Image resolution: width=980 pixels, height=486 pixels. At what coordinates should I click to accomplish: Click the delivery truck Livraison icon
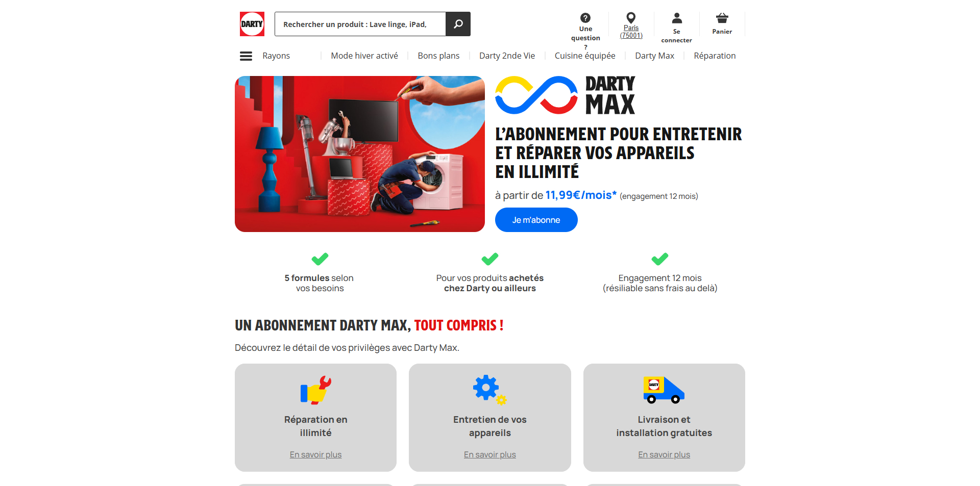pyautogui.click(x=664, y=390)
